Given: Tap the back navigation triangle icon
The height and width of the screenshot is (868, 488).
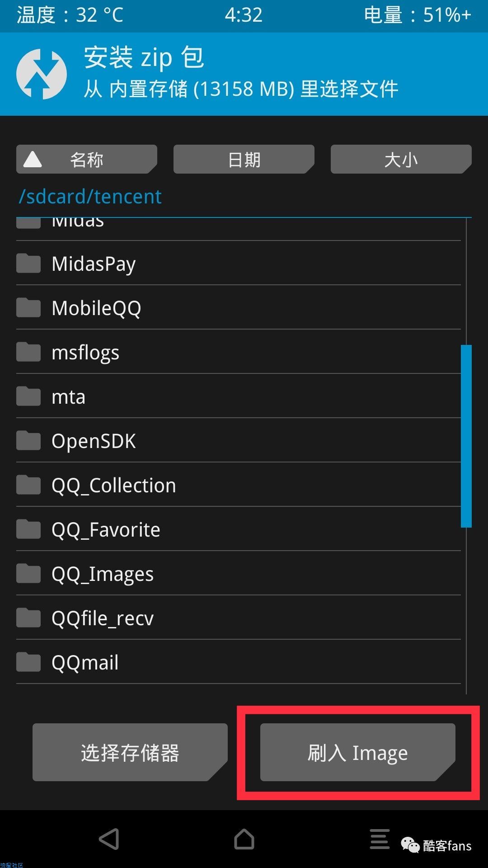Looking at the screenshot, I should coord(109,839).
